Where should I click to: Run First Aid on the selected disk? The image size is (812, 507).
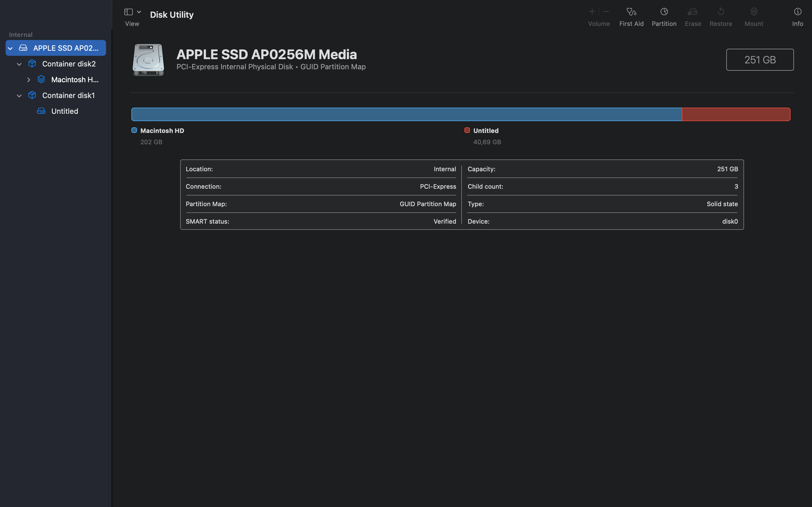click(631, 16)
